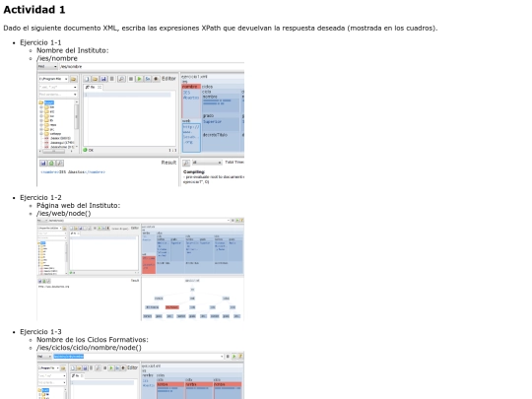Click the magnifier search icon in Ejercicio 1-1 editor toolbar

121,79
